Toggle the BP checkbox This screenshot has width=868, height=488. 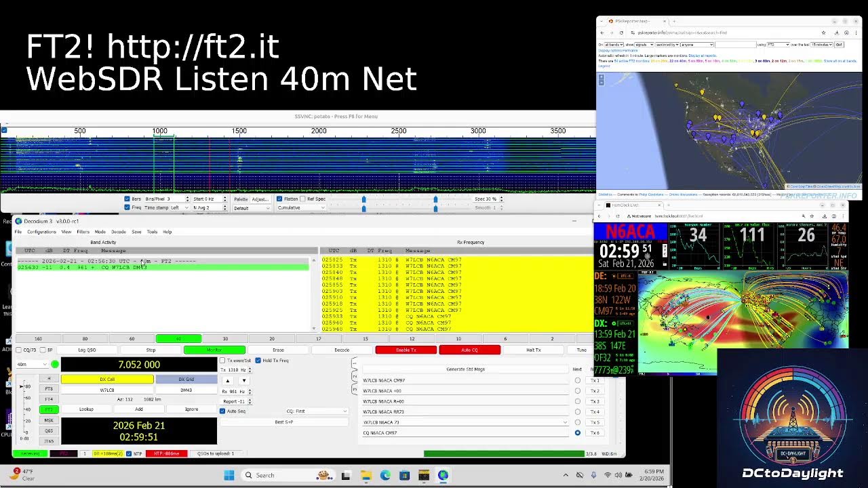click(x=42, y=350)
